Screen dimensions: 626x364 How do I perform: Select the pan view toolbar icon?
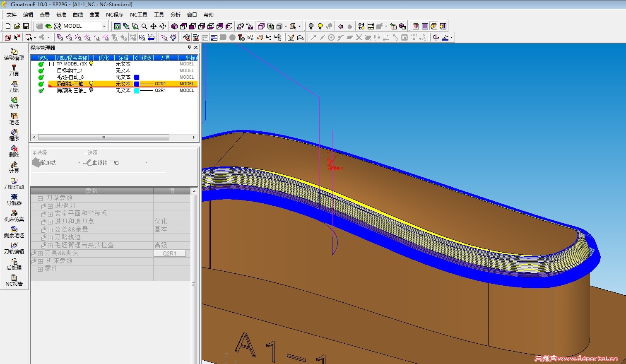coord(153,26)
